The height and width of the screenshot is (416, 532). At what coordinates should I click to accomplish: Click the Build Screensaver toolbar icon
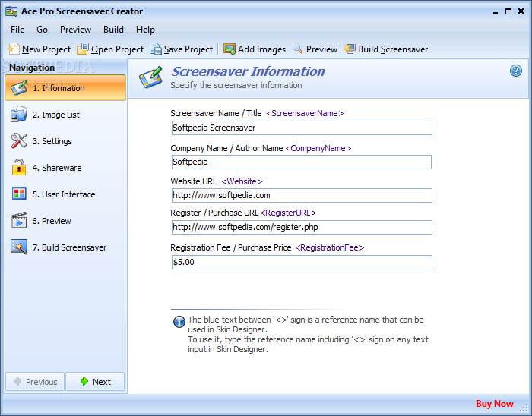(350, 49)
